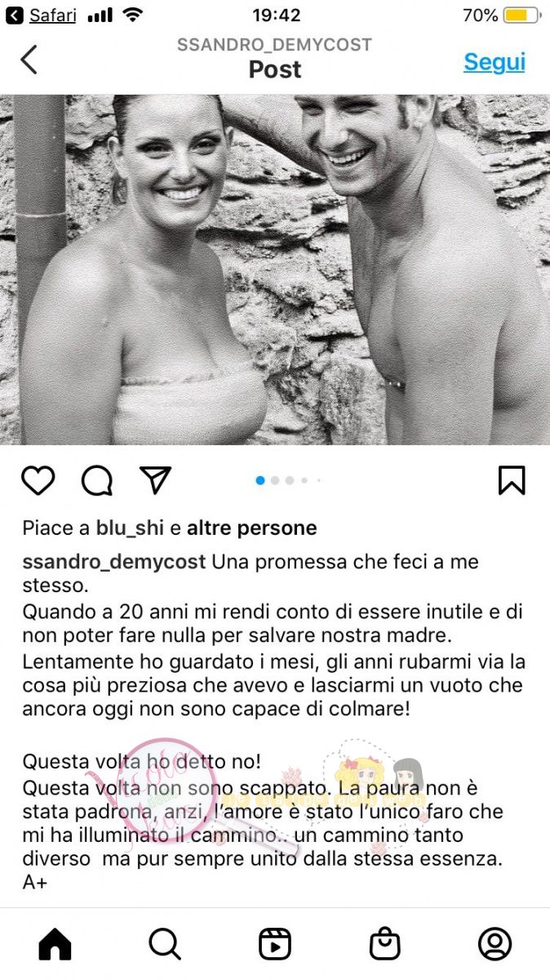The height and width of the screenshot is (980, 550).
Task: Like the post with the heart icon
Action: pyautogui.click(x=38, y=481)
